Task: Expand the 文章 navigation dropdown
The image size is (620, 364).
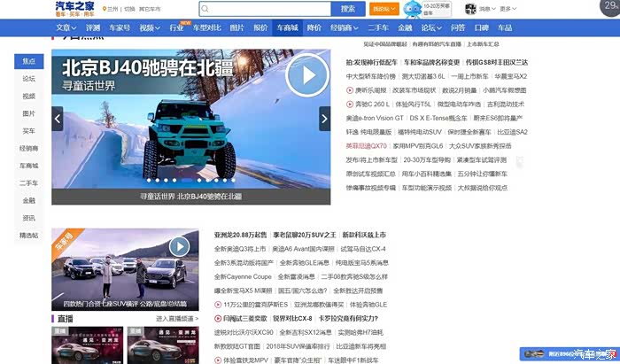Action: click(66, 27)
